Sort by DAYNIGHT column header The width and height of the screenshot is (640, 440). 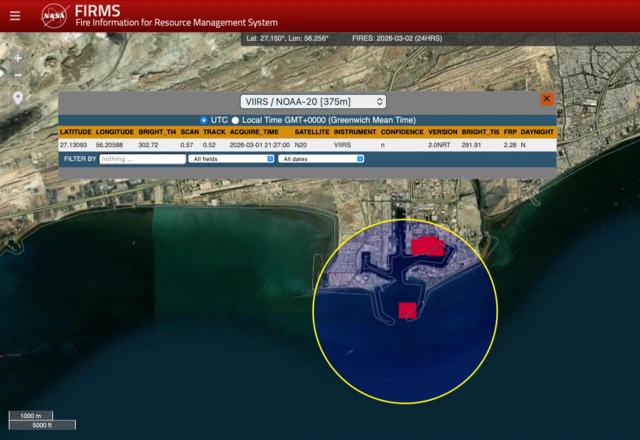click(x=537, y=132)
